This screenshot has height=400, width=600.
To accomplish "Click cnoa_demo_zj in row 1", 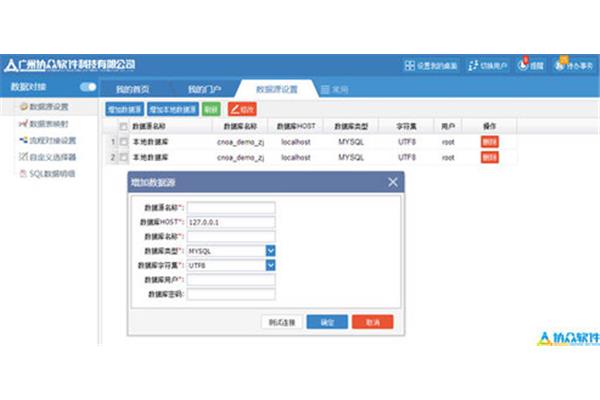I will coord(240,142).
